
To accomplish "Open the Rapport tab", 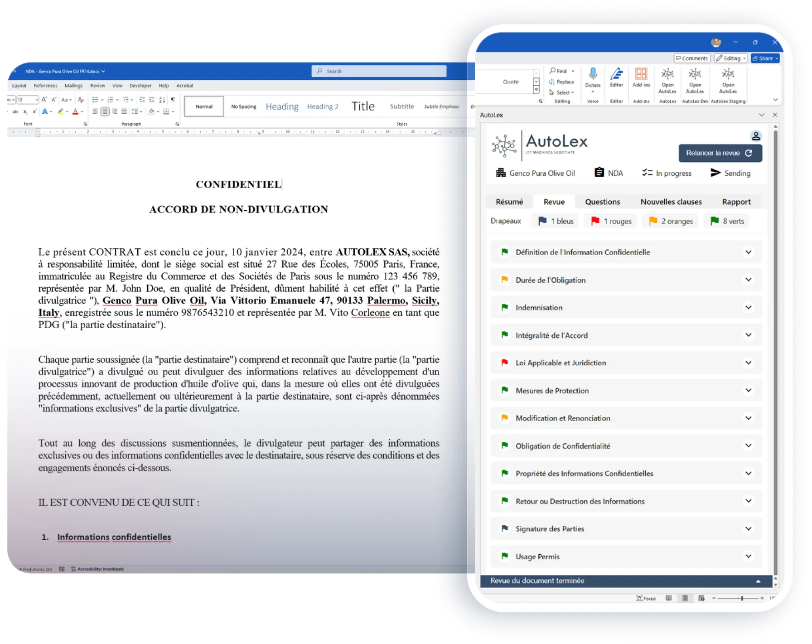I will pyautogui.click(x=736, y=202).
